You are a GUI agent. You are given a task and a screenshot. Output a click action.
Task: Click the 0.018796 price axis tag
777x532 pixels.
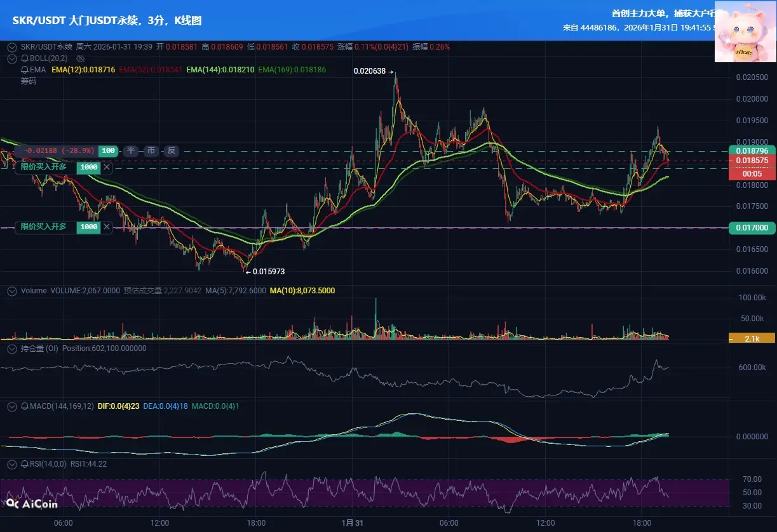(751, 151)
